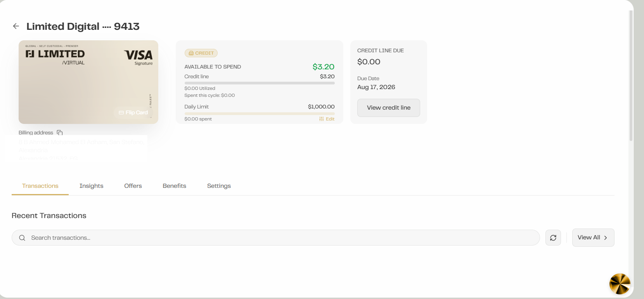Open the View credit line button
This screenshot has width=644, height=299.
[x=389, y=108]
